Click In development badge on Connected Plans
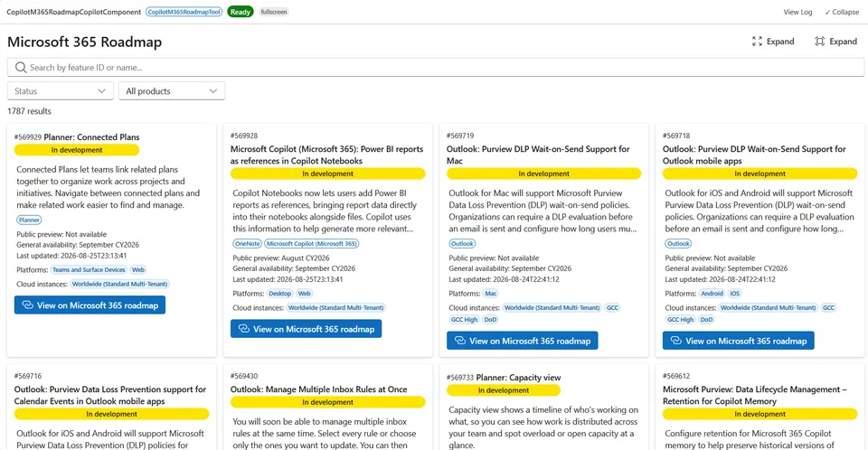 point(77,150)
